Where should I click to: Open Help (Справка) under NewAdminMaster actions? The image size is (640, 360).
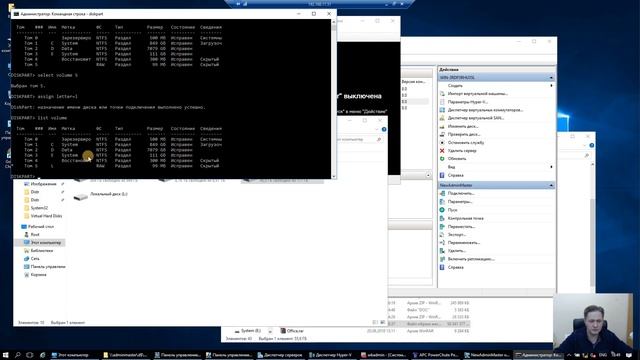tap(455, 267)
